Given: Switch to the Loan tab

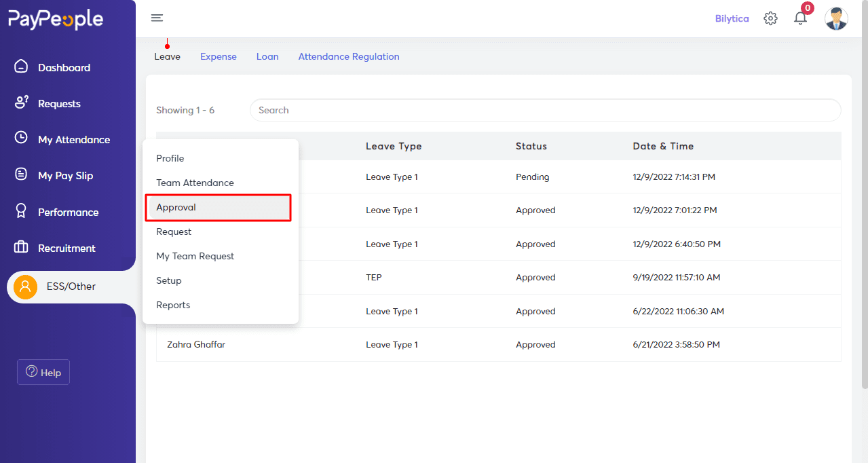Looking at the screenshot, I should pyautogui.click(x=267, y=56).
